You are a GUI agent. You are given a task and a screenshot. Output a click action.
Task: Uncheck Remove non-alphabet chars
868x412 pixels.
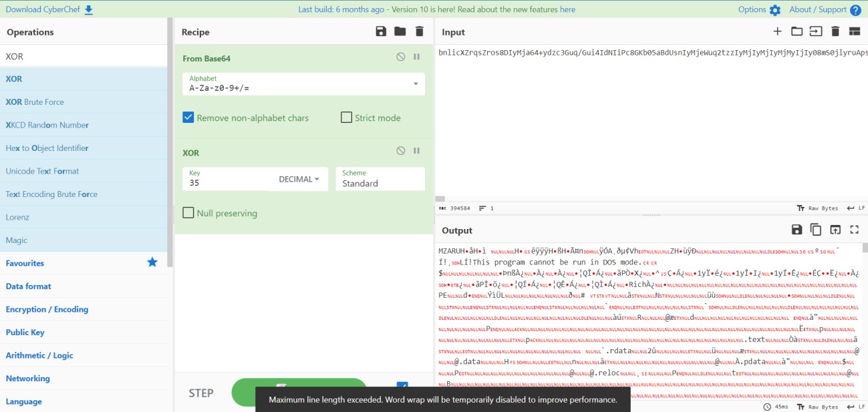point(188,118)
